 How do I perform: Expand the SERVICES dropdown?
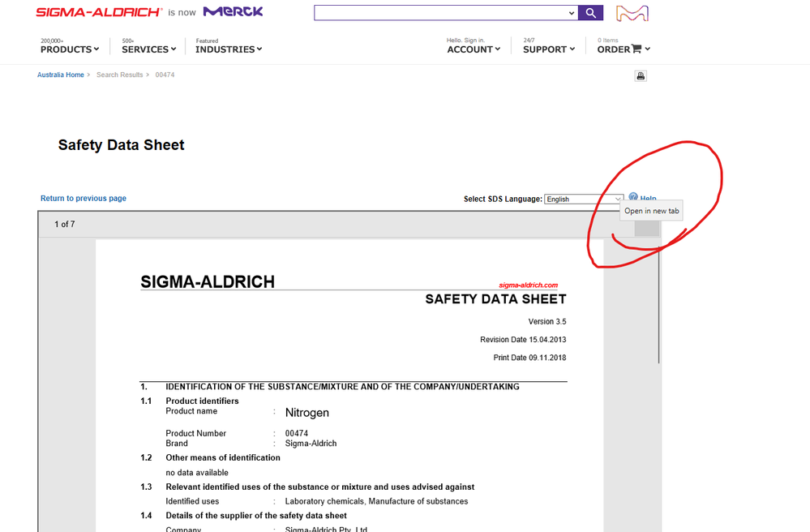tap(146, 49)
